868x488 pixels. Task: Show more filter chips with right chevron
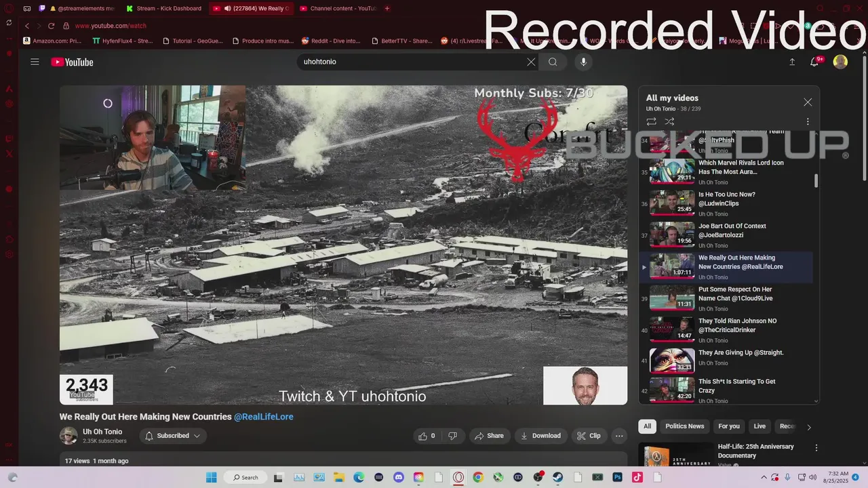tap(808, 427)
